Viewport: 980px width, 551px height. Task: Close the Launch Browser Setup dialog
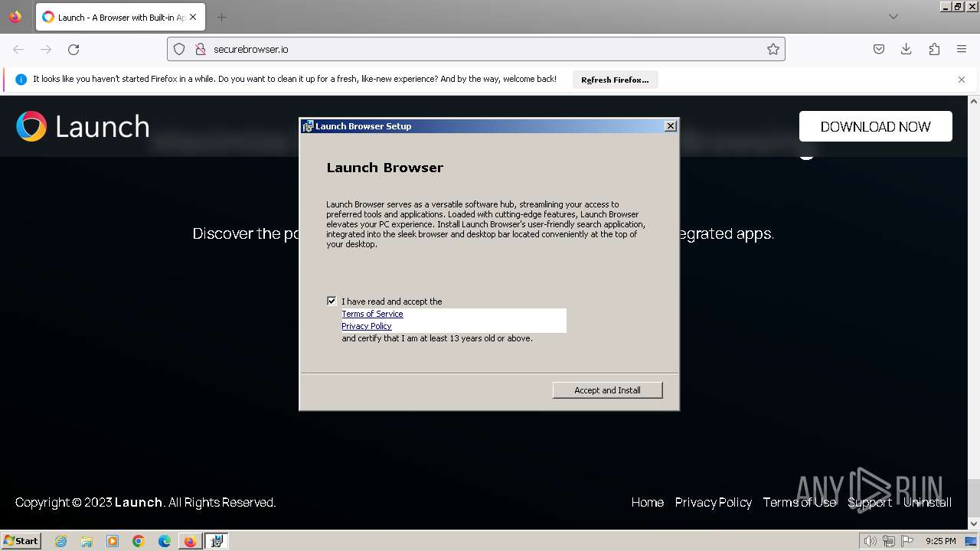(x=671, y=126)
